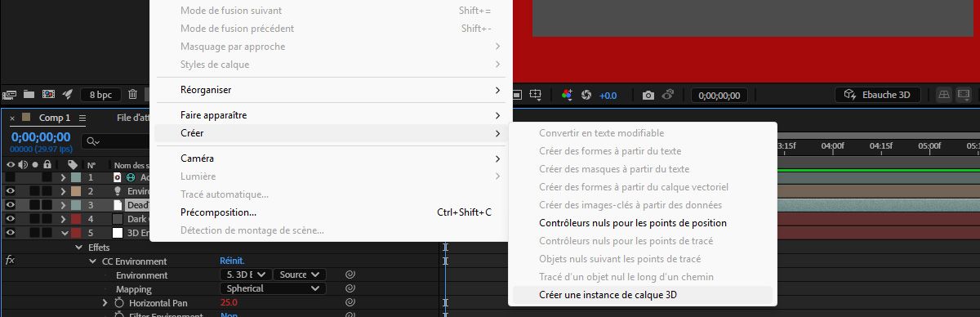Expand layer 4 properties

coord(63,218)
